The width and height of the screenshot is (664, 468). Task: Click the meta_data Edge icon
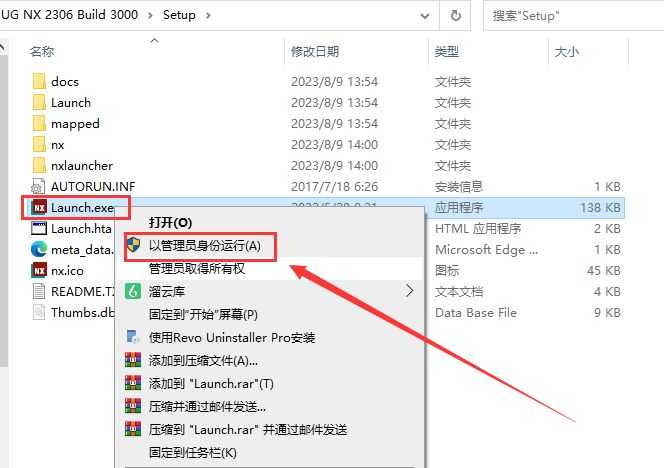click(x=39, y=249)
